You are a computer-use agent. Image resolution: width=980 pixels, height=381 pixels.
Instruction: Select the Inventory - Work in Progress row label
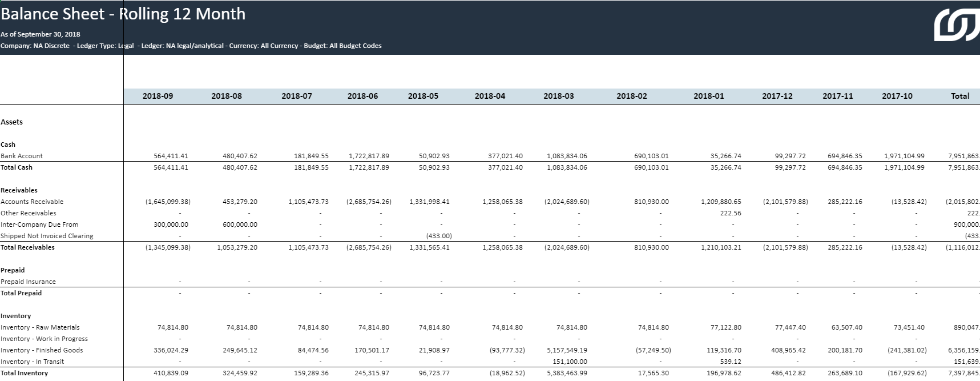44,339
